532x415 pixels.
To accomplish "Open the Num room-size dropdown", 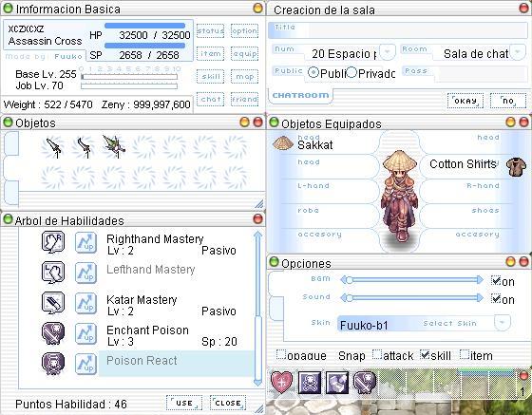I will tap(388, 52).
